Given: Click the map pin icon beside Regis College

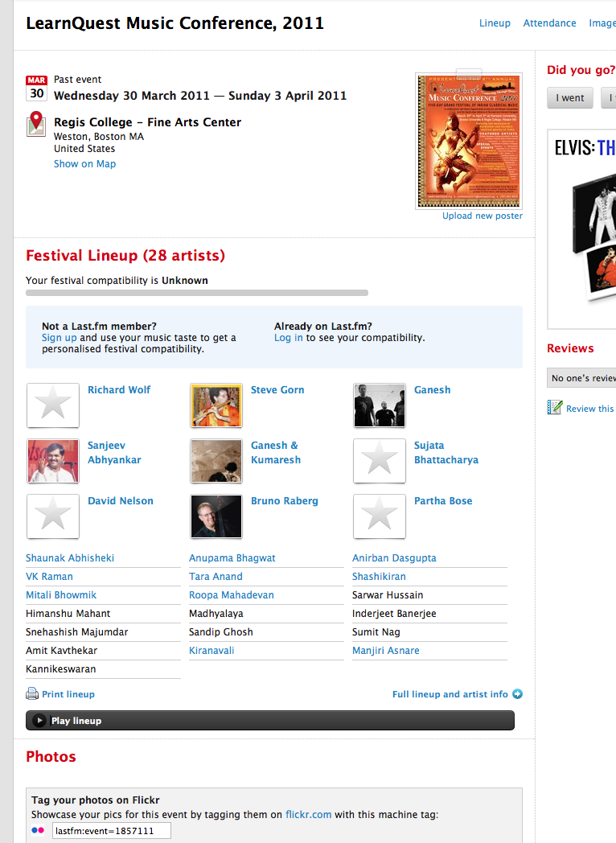Looking at the screenshot, I should coord(36,124).
